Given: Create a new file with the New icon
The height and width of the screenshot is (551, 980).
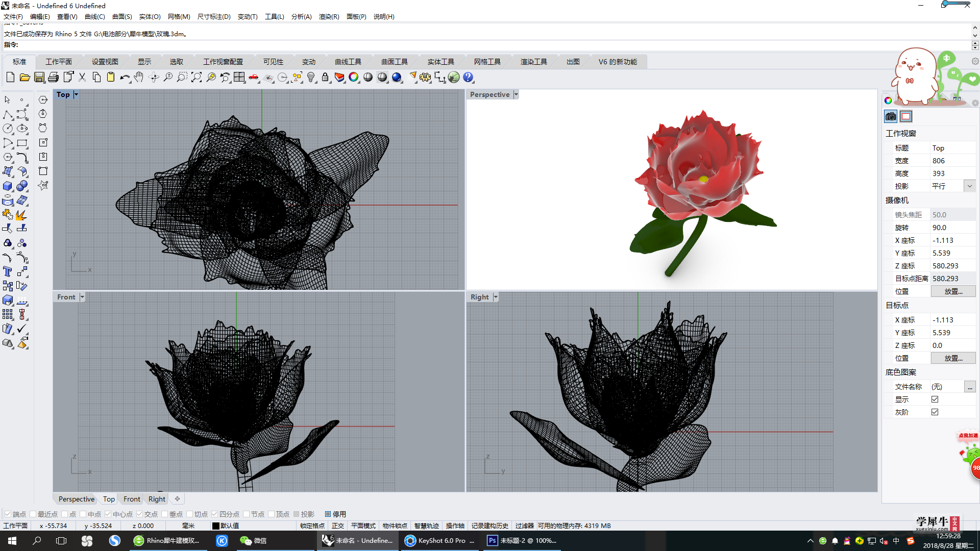Looking at the screenshot, I should tap(10, 77).
